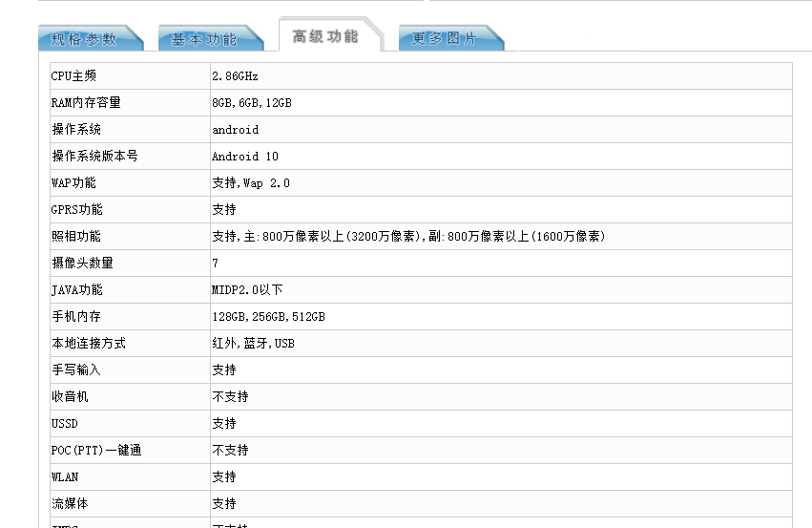Click the 操作系统版本号 label

pyautogui.click(x=94, y=157)
